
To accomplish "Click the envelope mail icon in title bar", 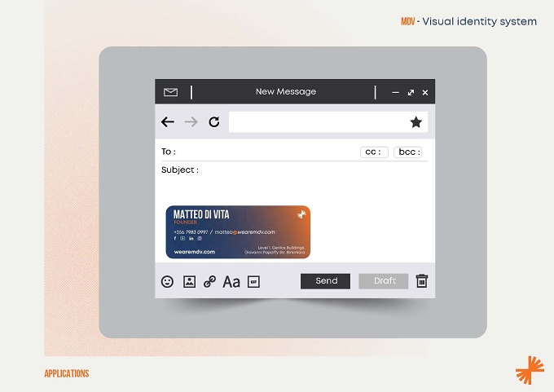I will (170, 92).
